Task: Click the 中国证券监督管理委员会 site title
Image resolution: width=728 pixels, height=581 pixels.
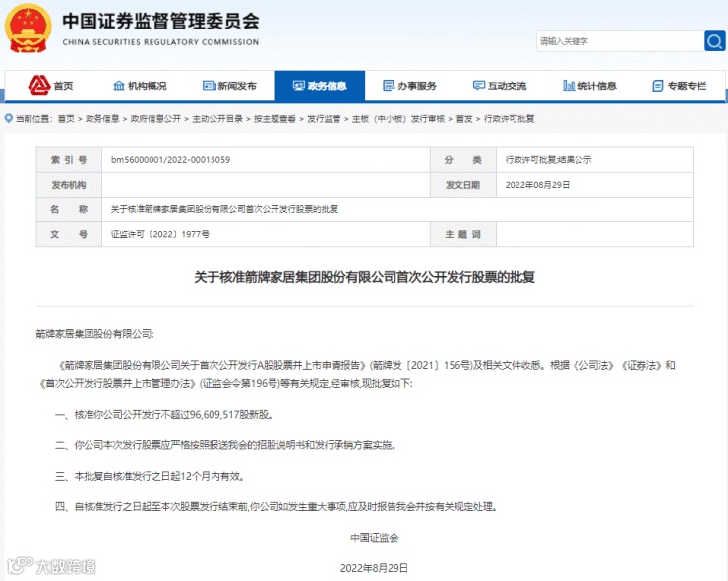Action: pos(160,22)
